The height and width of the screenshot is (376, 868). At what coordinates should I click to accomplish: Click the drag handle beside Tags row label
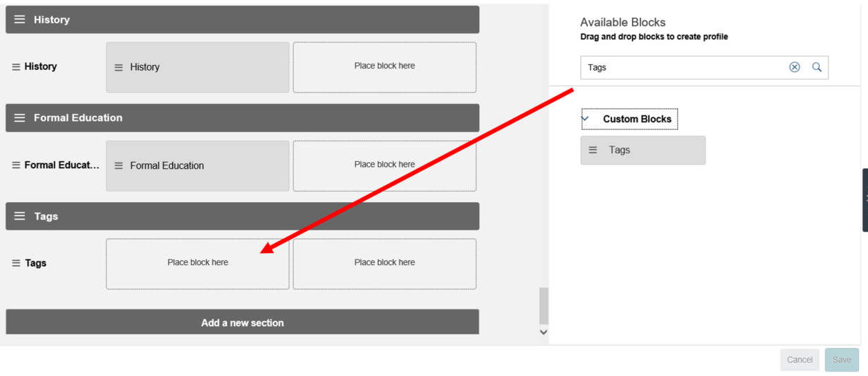pyautogui.click(x=16, y=263)
